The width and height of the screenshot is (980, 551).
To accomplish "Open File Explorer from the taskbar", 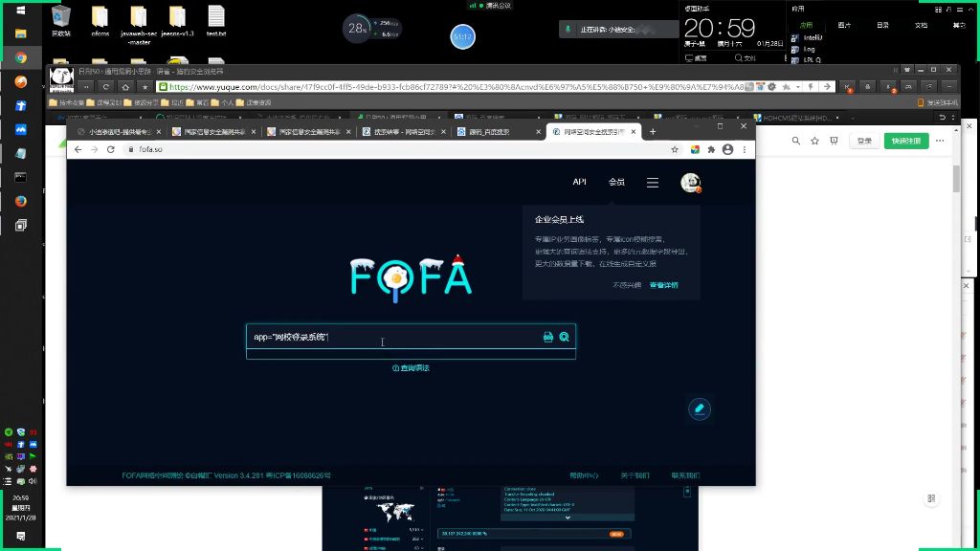I will pos(21,33).
